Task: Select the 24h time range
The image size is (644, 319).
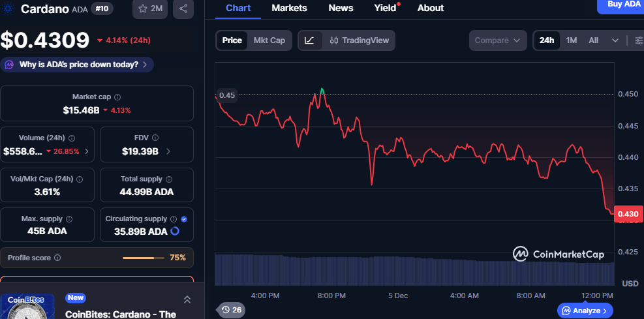Action: click(x=547, y=40)
